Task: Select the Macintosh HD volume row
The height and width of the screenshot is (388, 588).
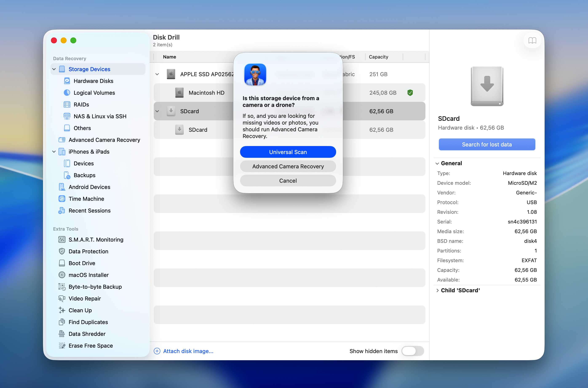Action: click(289, 93)
